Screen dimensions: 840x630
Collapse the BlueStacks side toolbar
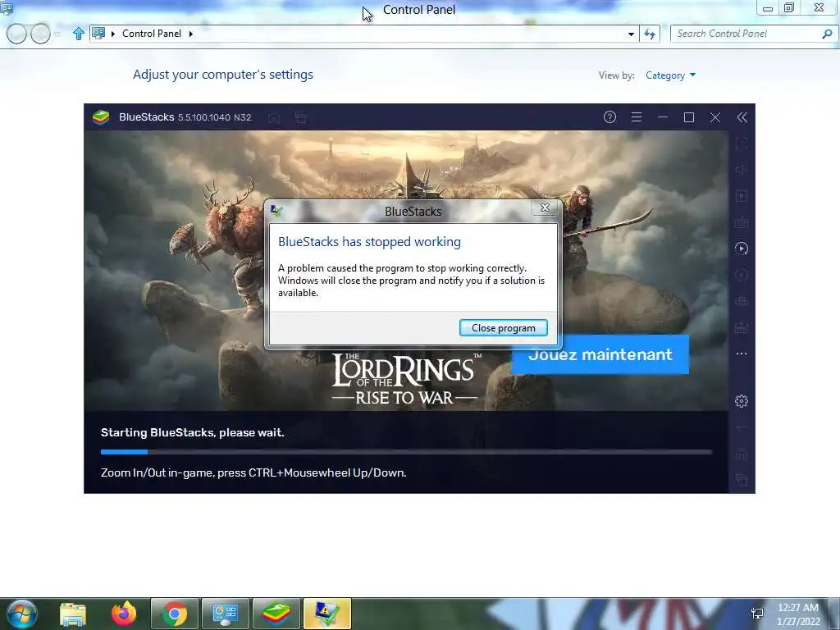pyautogui.click(x=742, y=117)
